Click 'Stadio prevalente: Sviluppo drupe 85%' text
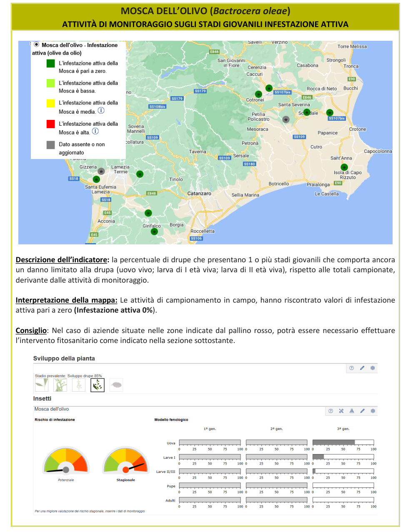Image resolution: width=408 pixels, height=532 pixels. [68, 376]
